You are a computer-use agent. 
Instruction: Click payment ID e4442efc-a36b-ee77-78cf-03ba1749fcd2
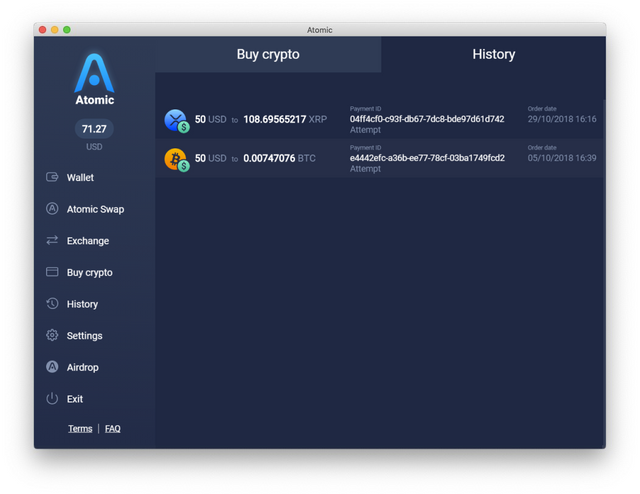click(x=427, y=158)
